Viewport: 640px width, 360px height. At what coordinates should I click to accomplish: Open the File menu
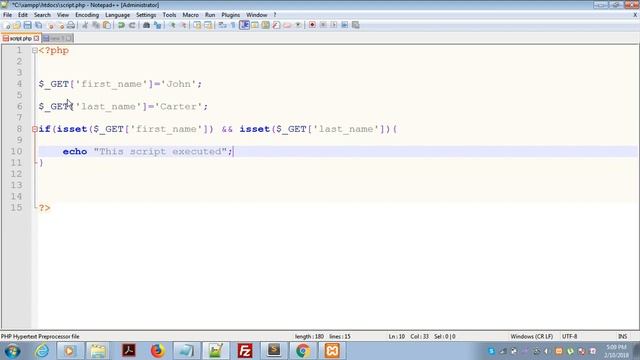click(x=7, y=15)
